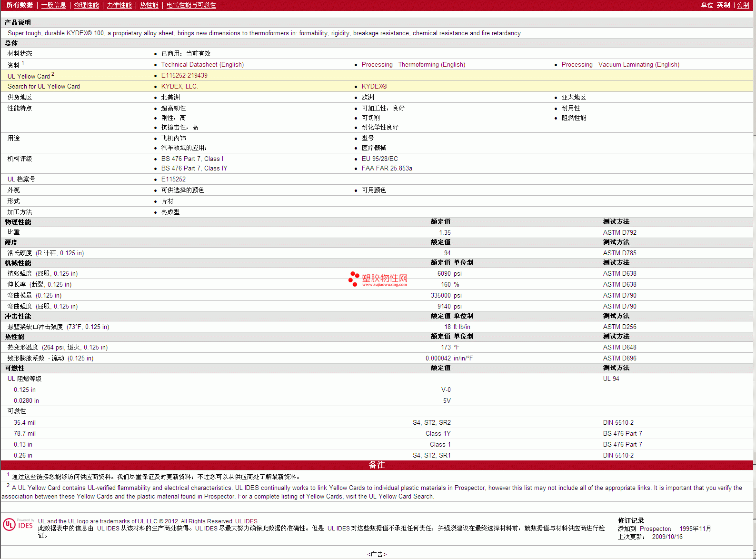
Task: Click BS 476 Part 7, Class IY rating
Action: (194, 168)
